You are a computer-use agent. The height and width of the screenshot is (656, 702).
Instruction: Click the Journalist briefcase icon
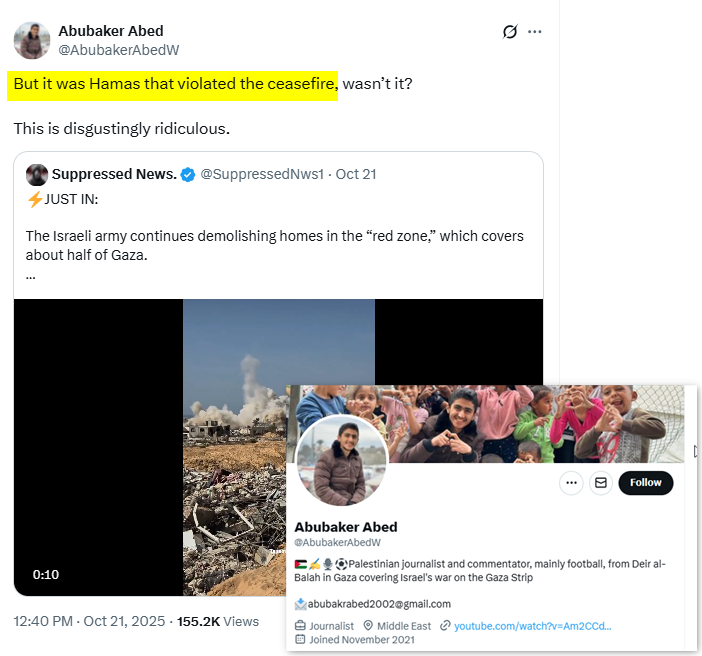(x=300, y=626)
